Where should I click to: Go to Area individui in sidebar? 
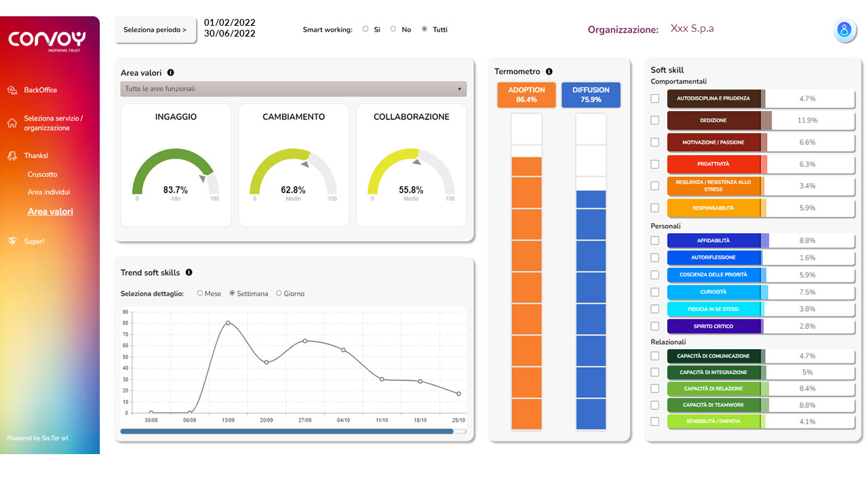point(49,192)
